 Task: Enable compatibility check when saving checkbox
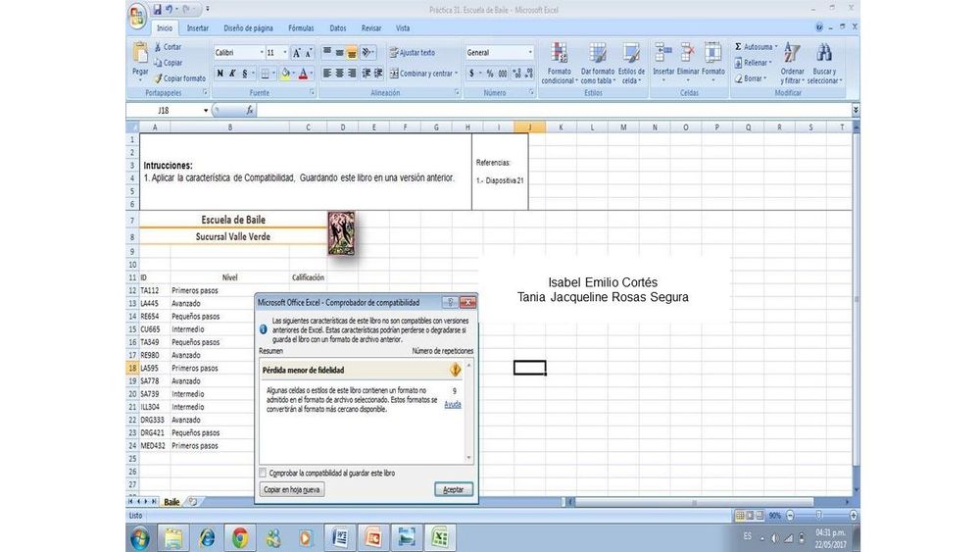[263, 473]
